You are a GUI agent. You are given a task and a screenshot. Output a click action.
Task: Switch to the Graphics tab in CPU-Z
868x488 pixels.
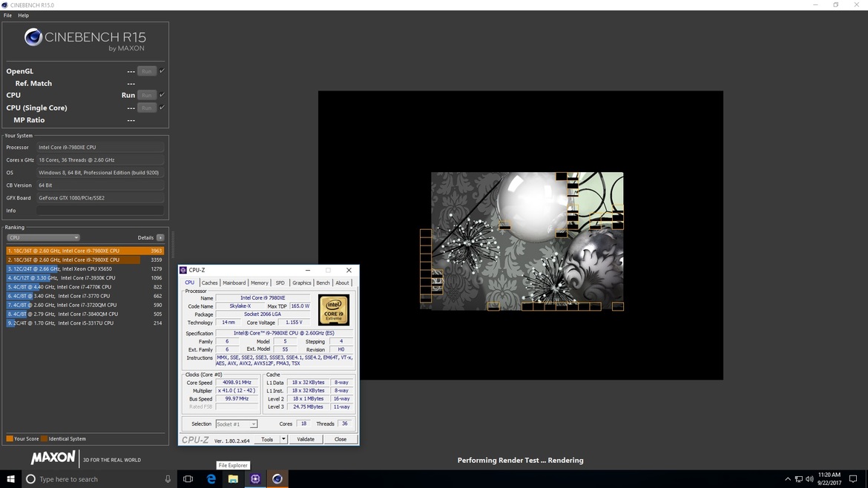[x=302, y=283]
